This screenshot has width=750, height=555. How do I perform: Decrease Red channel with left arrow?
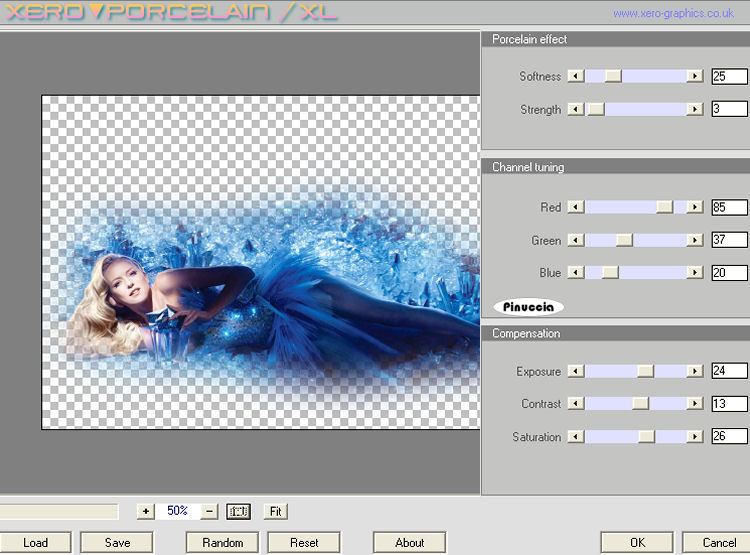576,207
